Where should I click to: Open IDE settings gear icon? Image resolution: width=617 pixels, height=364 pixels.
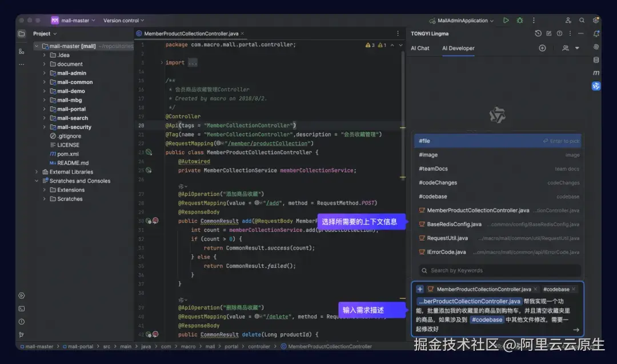click(596, 20)
